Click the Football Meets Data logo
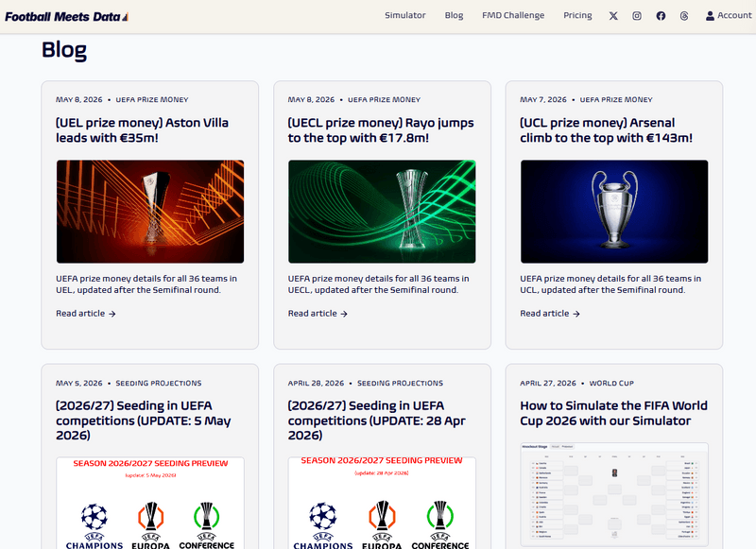Screen dimensions: 756x549 [x=66, y=17]
